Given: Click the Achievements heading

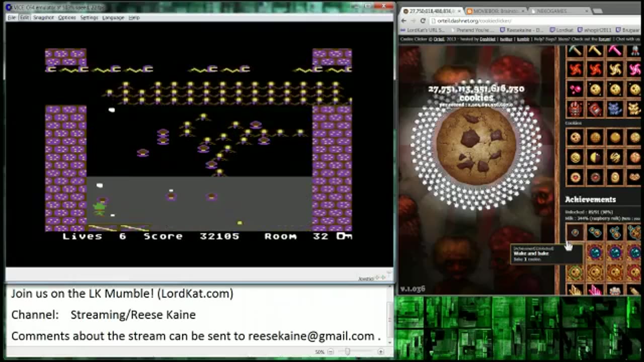Looking at the screenshot, I should [590, 200].
